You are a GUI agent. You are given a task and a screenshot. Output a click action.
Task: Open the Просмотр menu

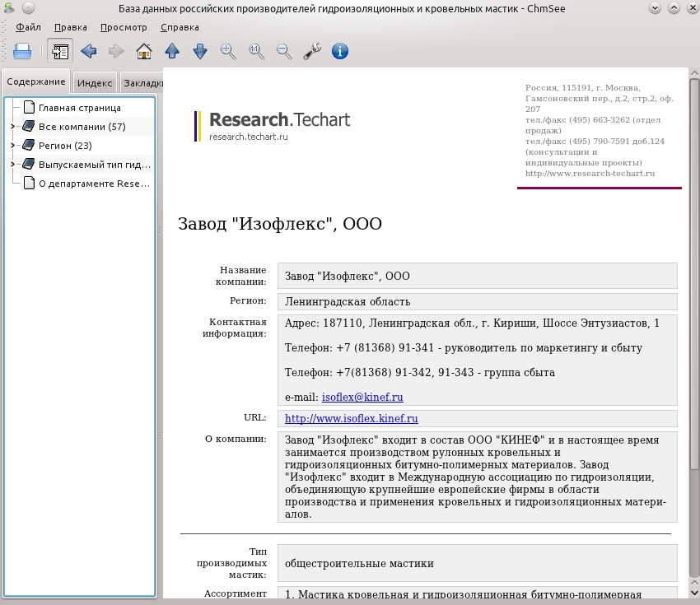pyautogui.click(x=124, y=27)
